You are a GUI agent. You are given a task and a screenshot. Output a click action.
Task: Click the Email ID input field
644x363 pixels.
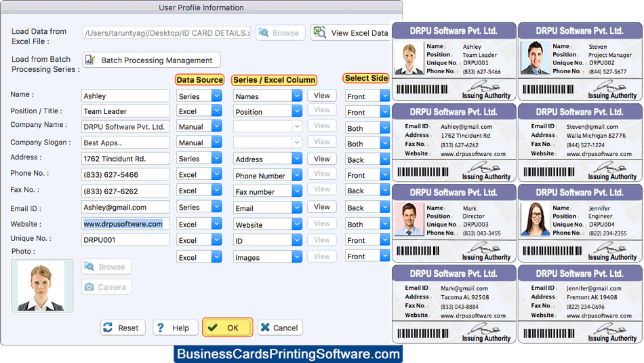(x=125, y=207)
